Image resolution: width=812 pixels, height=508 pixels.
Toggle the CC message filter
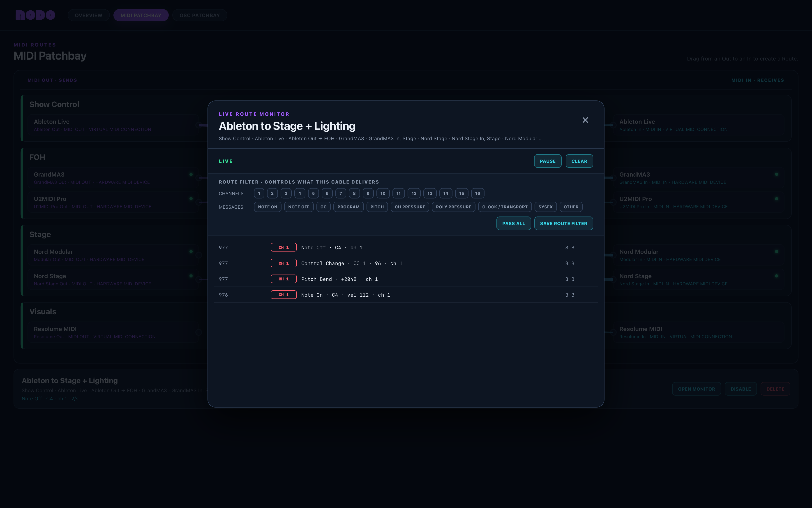coord(323,207)
